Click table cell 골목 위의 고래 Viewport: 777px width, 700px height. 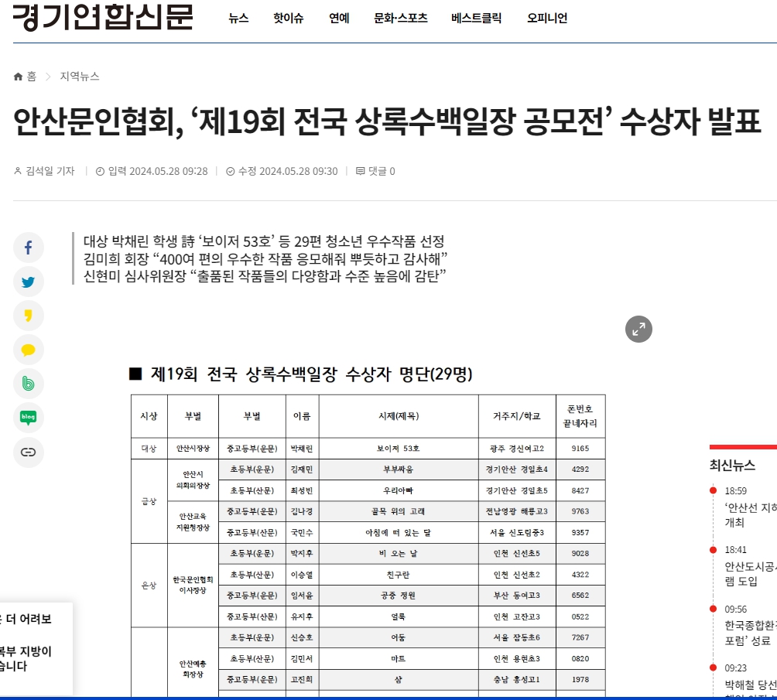point(399,511)
